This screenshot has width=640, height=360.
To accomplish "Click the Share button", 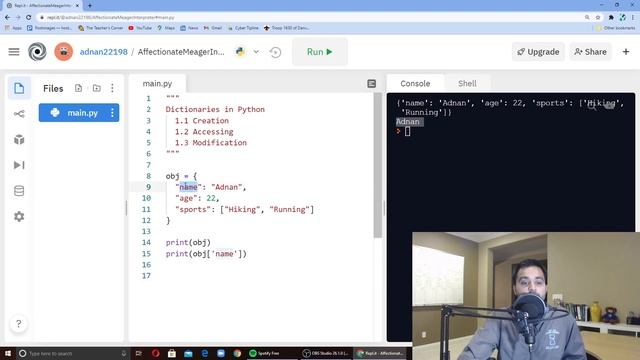I will 590,52.
